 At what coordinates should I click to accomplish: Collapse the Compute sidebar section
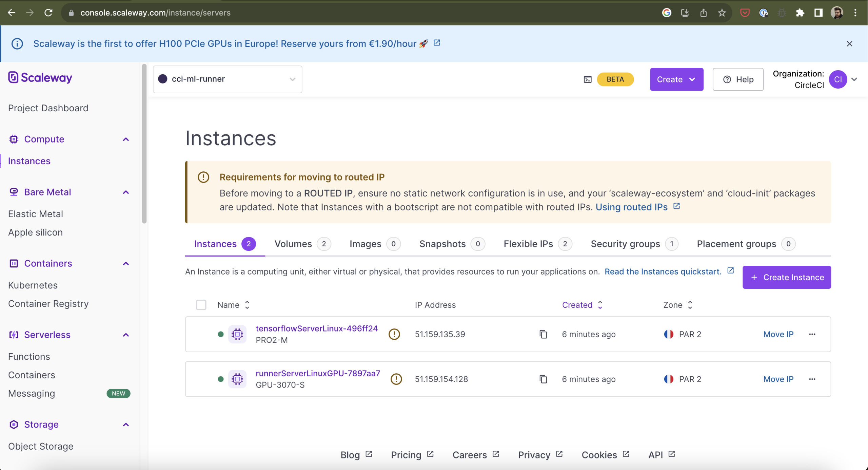pyautogui.click(x=126, y=139)
